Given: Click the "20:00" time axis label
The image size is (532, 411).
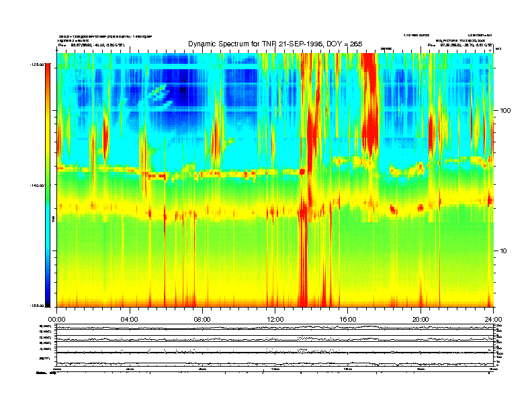Looking at the screenshot, I should coord(420,320).
